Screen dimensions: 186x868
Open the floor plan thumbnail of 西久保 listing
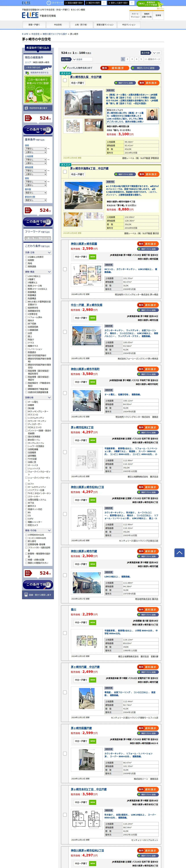[73, 126]
